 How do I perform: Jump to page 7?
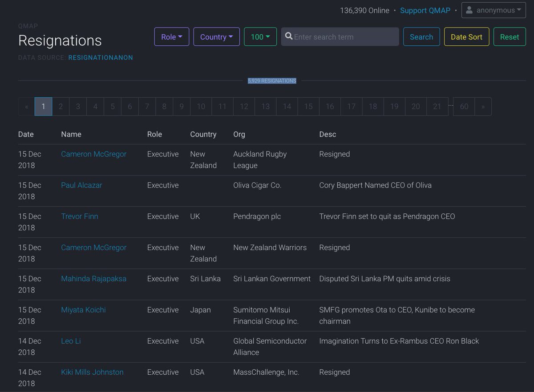pyautogui.click(x=147, y=107)
